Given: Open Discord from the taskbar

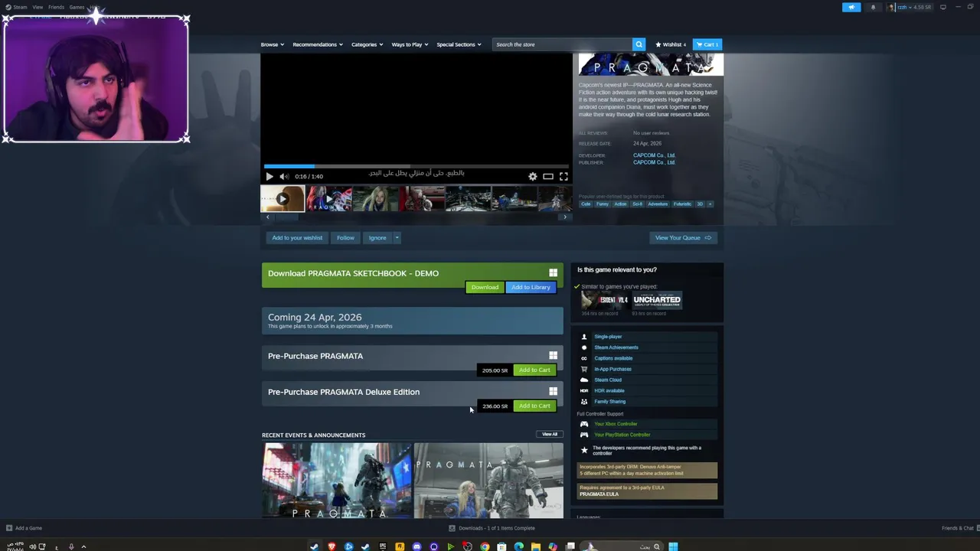Looking at the screenshot, I should pyautogui.click(x=416, y=546).
